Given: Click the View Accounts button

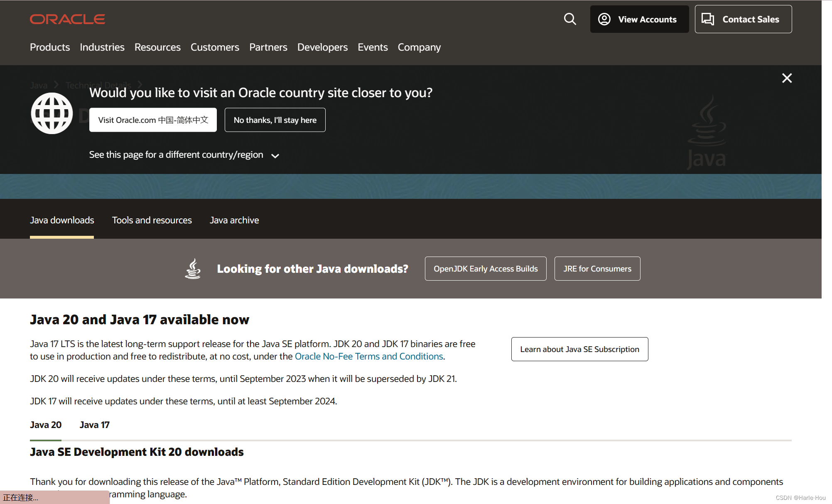Looking at the screenshot, I should coord(639,19).
